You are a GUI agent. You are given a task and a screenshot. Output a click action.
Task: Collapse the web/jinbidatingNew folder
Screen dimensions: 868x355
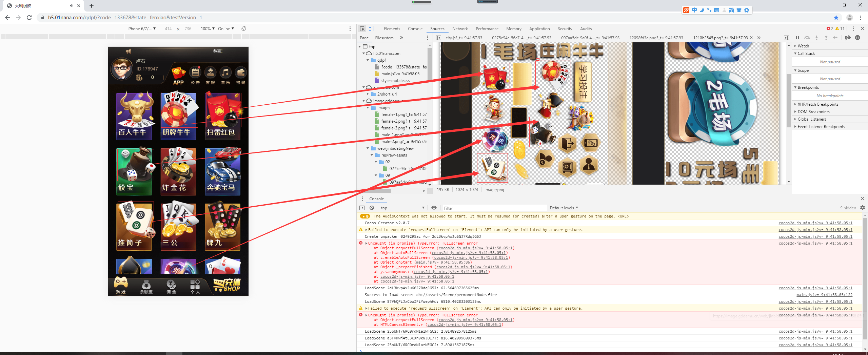click(x=368, y=148)
